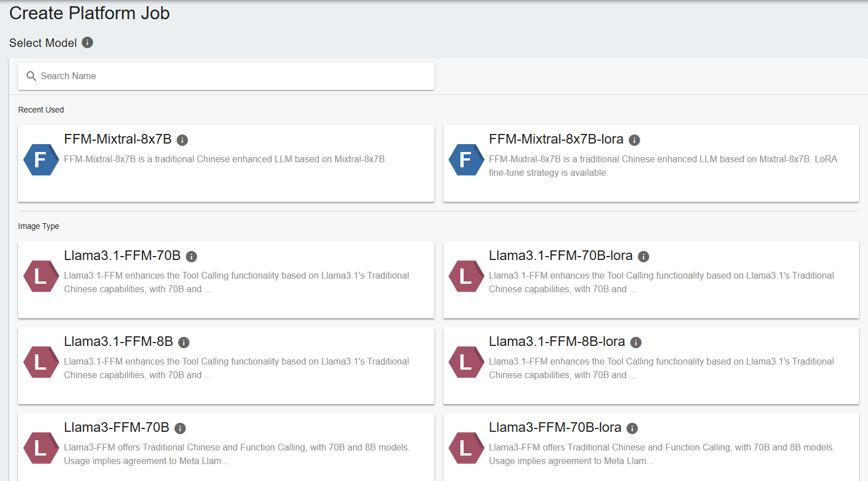The height and width of the screenshot is (481, 868).
Task: Click the magnifier icon in the search box
Action: pyautogui.click(x=32, y=76)
